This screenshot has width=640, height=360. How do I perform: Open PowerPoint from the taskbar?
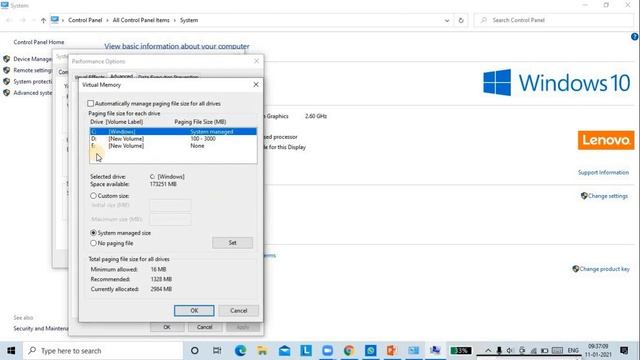392,351
